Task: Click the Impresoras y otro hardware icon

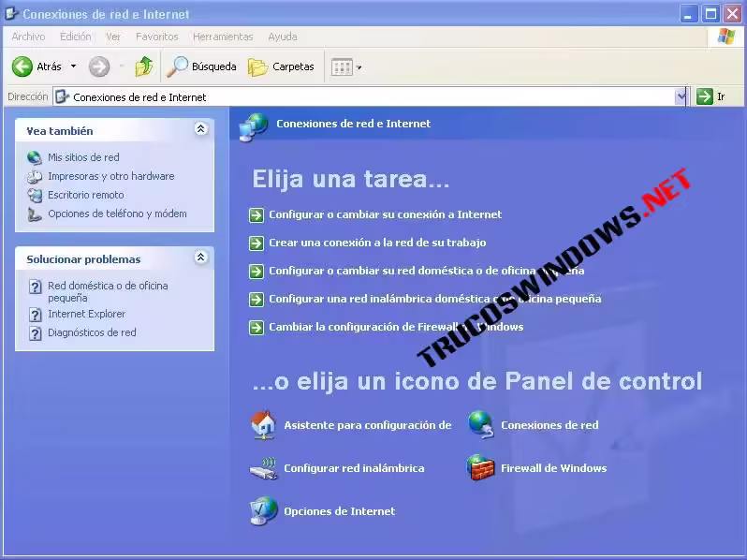Action: (x=35, y=176)
